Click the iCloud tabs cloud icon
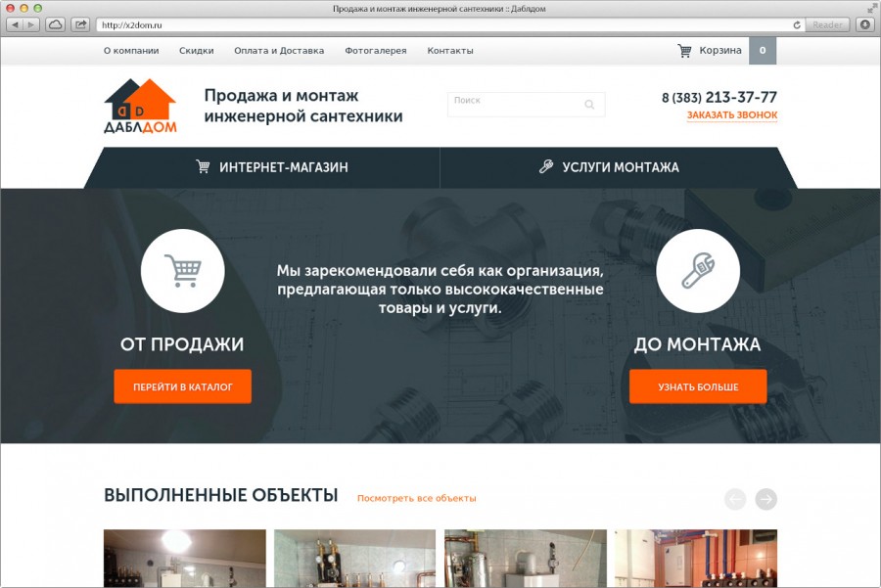 click(55, 24)
